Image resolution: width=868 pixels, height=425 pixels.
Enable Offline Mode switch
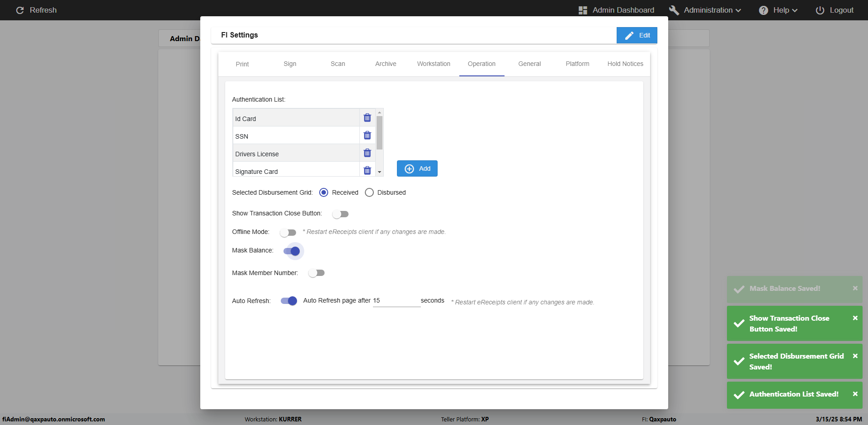pos(288,233)
